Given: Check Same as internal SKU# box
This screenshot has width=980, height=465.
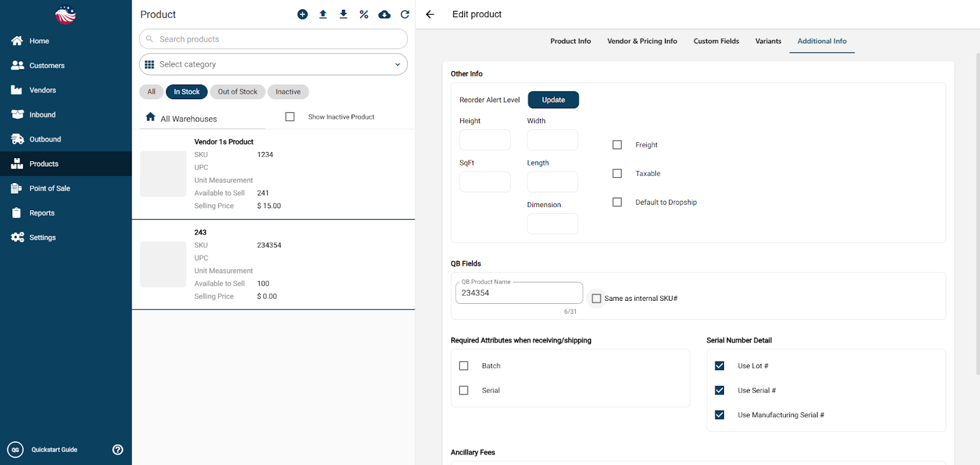Looking at the screenshot, I should point(597,298).
